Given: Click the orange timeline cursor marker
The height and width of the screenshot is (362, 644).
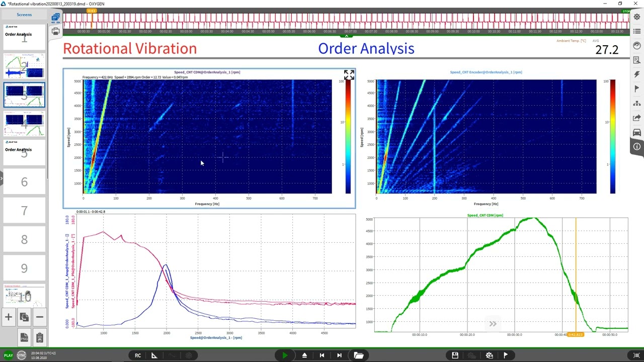Looking at the screenshot, I should click(92, 11).
